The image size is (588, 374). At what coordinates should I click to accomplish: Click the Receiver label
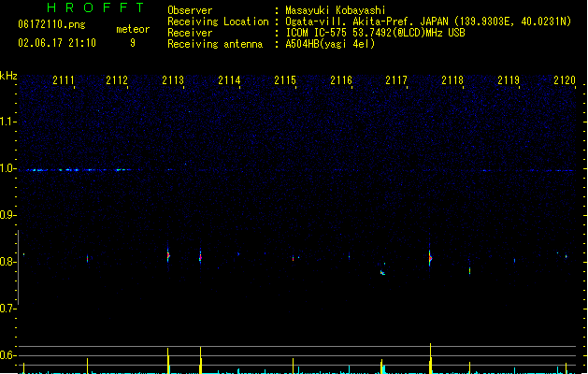[x=190, y=33]
